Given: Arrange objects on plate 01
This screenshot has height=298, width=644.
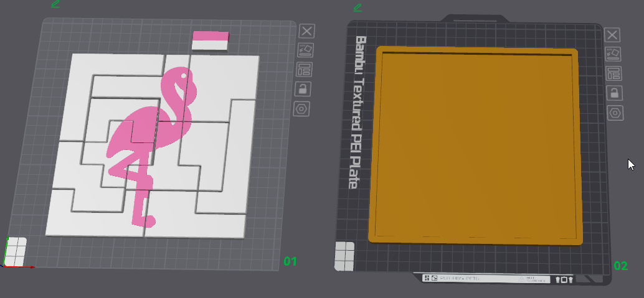Looking at the screenshot, I should tap(305, 70).
